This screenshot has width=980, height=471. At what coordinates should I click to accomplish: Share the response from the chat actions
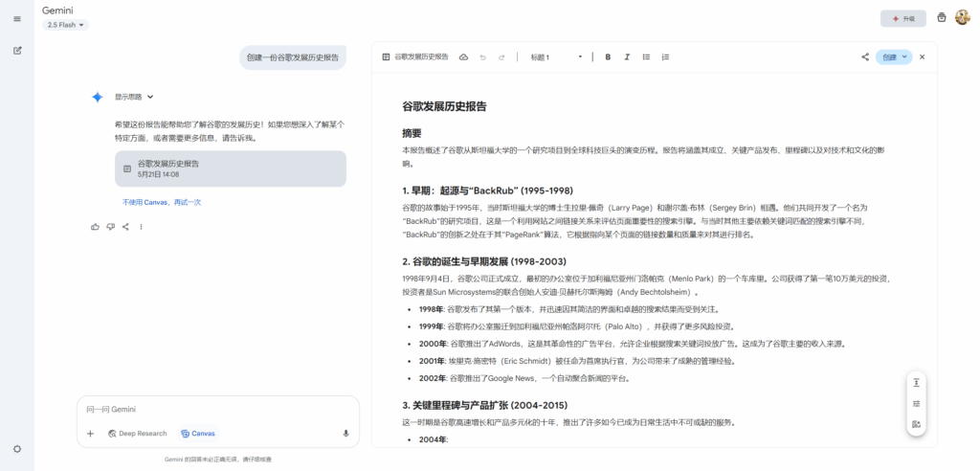point(125,227)
